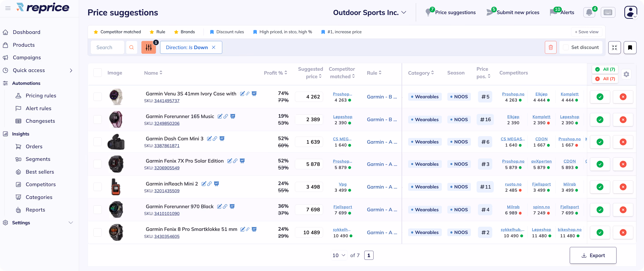Reject Garmin Fenix 8 Pro suggestion
644x271 pixels.
(623, 232)
